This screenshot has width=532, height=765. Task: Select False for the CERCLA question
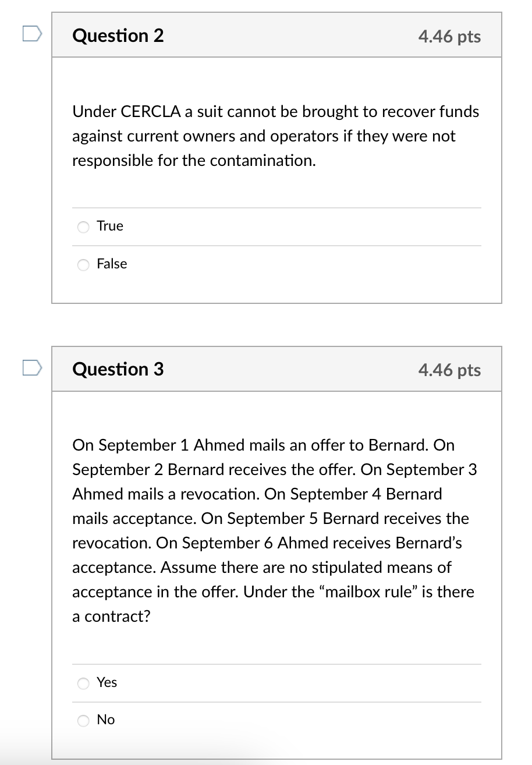(83, 265)
